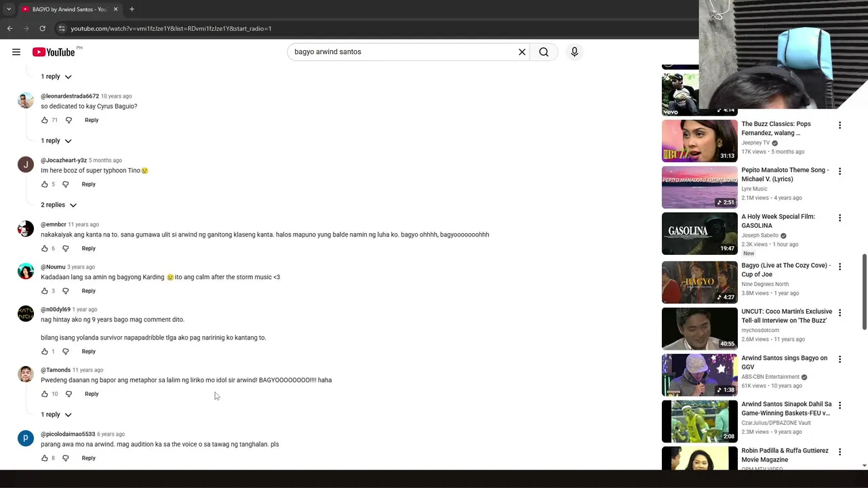Viewport: 868px width, 488px height.
Task: Open the GASOLINA film thumbnail
Action: tap(699, 234)
